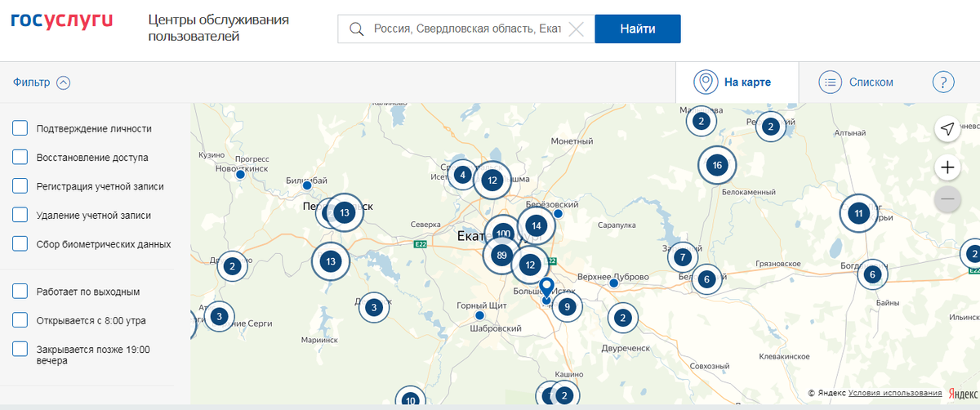Click the Мариинск place label on map
The image size is (980, 410).
318,339
